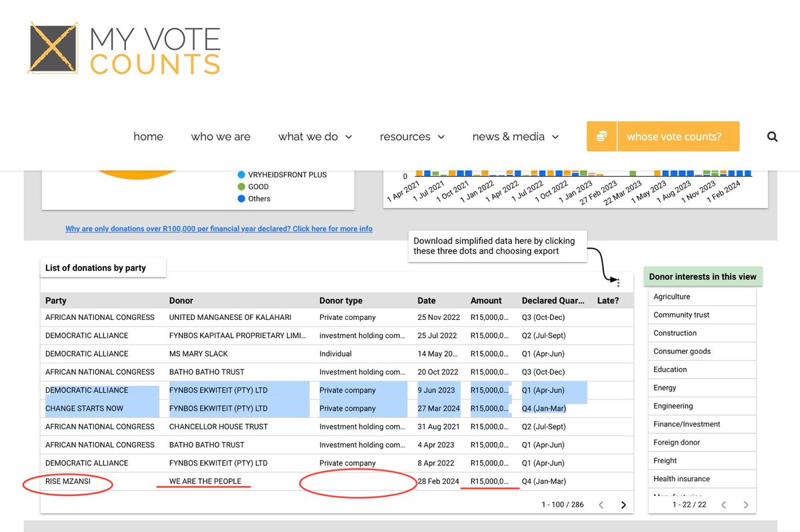Select Engineering donor interest
Image resolution: width=800 pixels, height=532 pixels.
702,406
